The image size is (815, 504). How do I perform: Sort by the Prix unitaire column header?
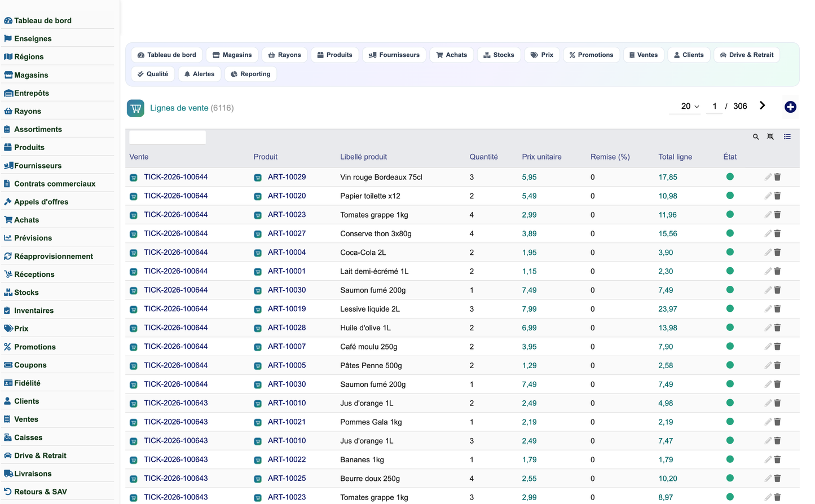pos(541,157)
